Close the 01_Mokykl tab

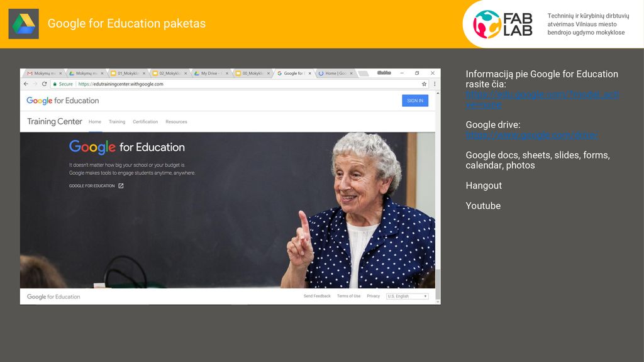[x=144, y=74]
